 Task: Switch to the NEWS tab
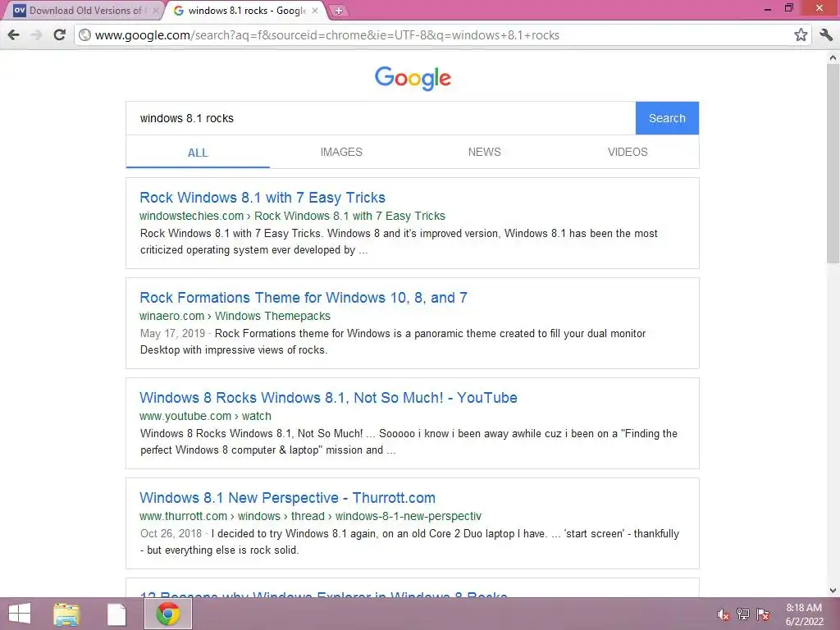pyautogui.click(x=484, y=152)
